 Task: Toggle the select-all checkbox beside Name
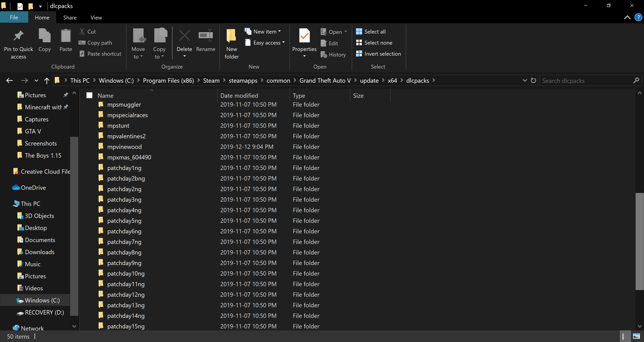(x=89, y=95)
